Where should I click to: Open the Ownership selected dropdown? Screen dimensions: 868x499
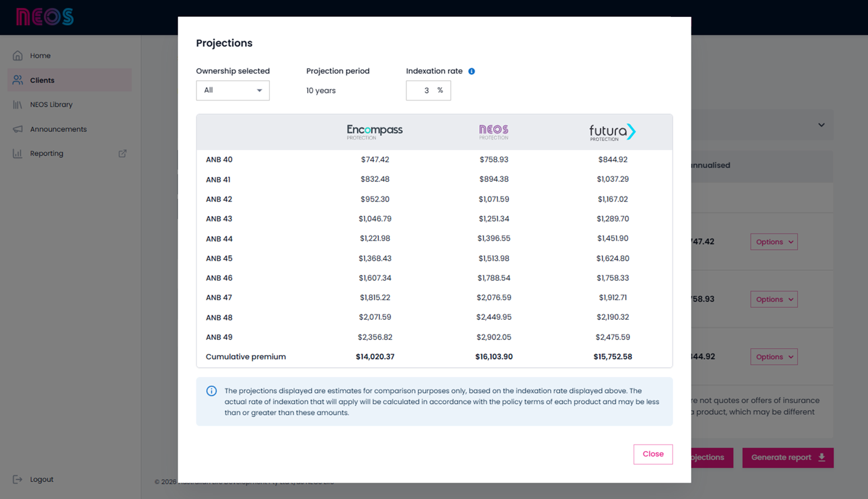coord(232,90)
